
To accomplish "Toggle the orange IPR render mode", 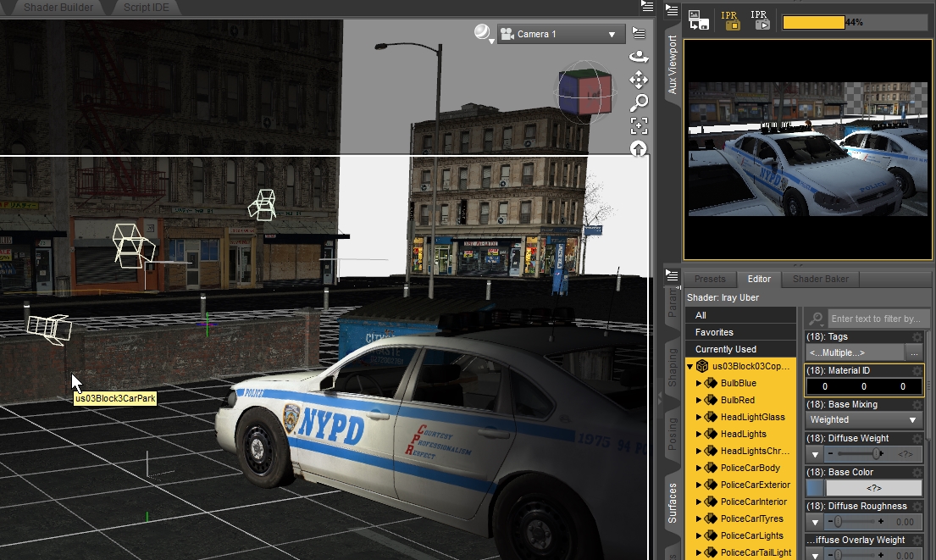I will (729, 20).
